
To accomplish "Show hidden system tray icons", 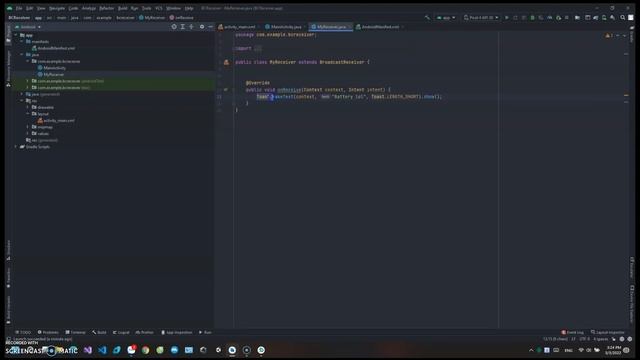I will coord(531,350).
